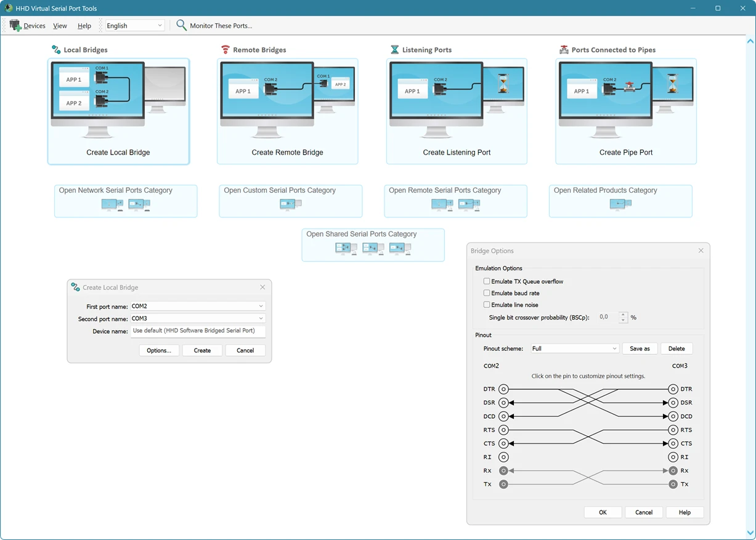Screen dimensions: 756x540
Task: Click the Create Pipe Port tile
Action: pyautogui.click(x=626, y=111)
